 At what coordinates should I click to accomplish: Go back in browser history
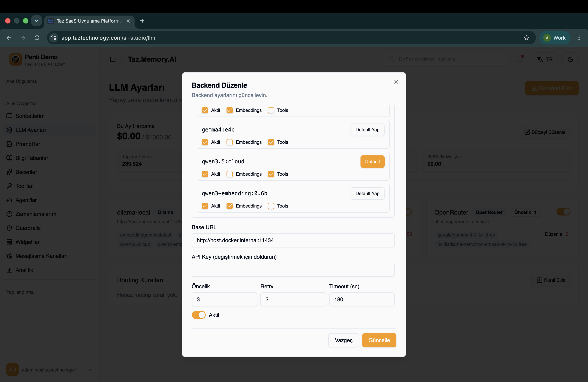coord(9,38)
